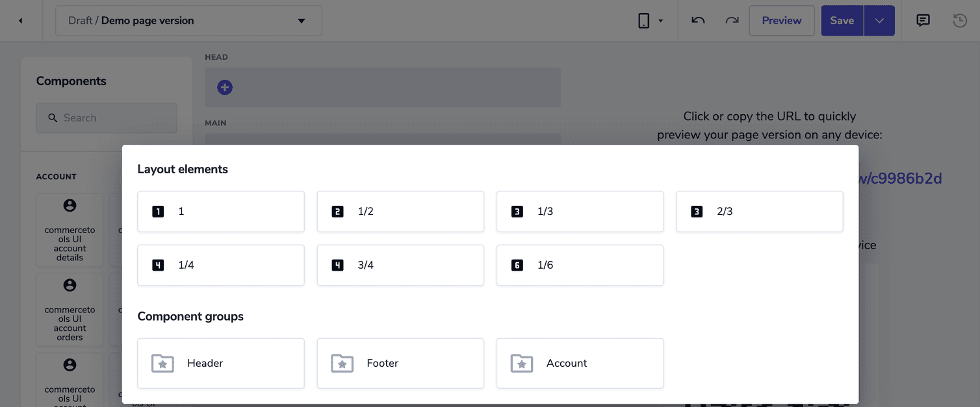Click the folder icon on the Header group
Viewport: 980px width, 407px height.
pos(162,363)
